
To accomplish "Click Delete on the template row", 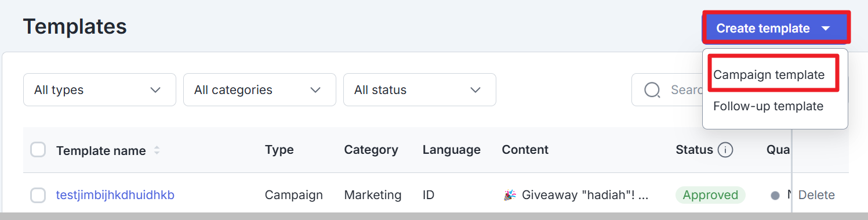I will point(816,195).
